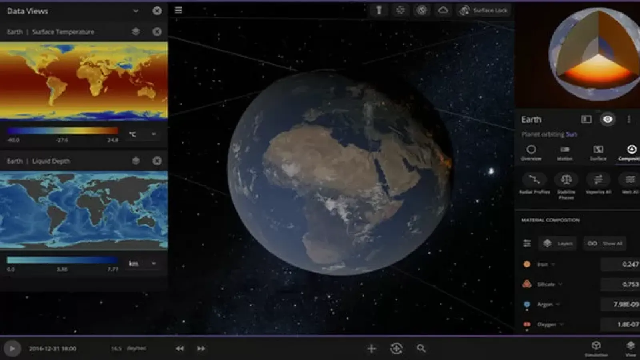Click the sliders settings icon under Material Composition
Screen dimensions: 640x360
pos(527,243)
